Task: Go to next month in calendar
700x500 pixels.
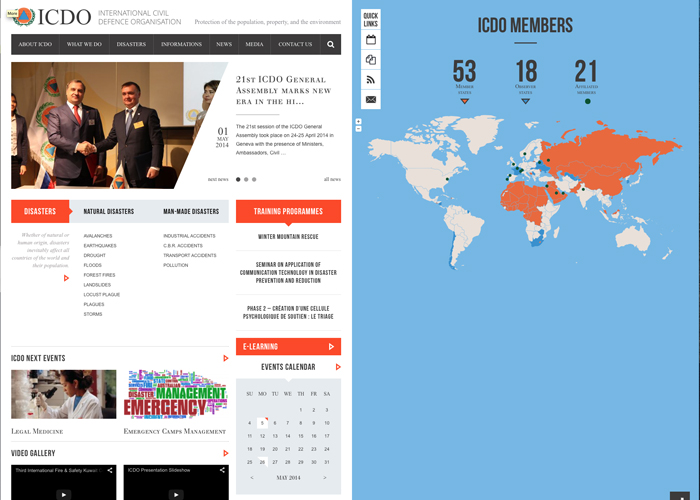Action: (325, 478)
